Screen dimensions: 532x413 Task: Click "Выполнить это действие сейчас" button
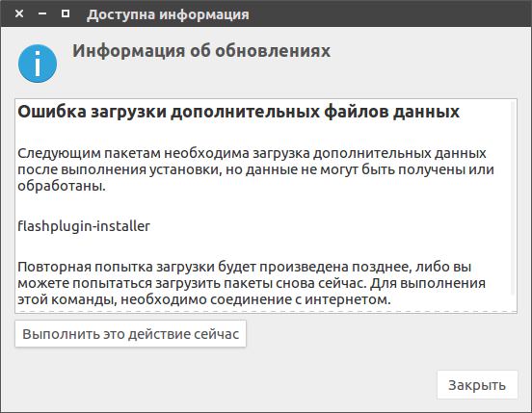point(130,334)
